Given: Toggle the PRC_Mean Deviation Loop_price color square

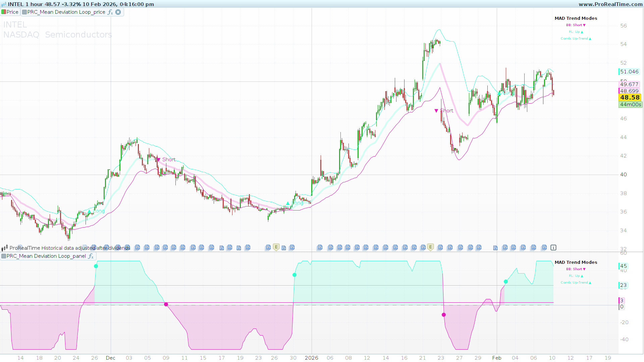Looking at the screenshot, I should pyautogui.click(x=24, y=12).
